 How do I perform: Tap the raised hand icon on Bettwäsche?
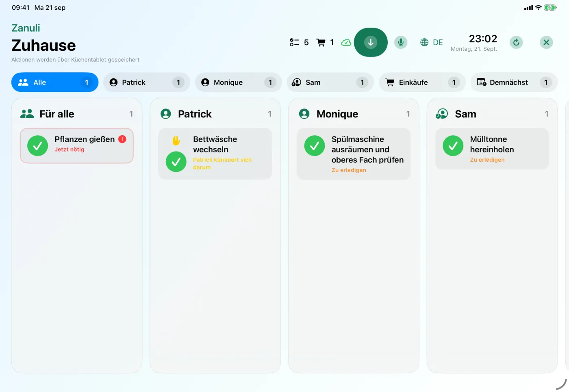coord(176,141)
